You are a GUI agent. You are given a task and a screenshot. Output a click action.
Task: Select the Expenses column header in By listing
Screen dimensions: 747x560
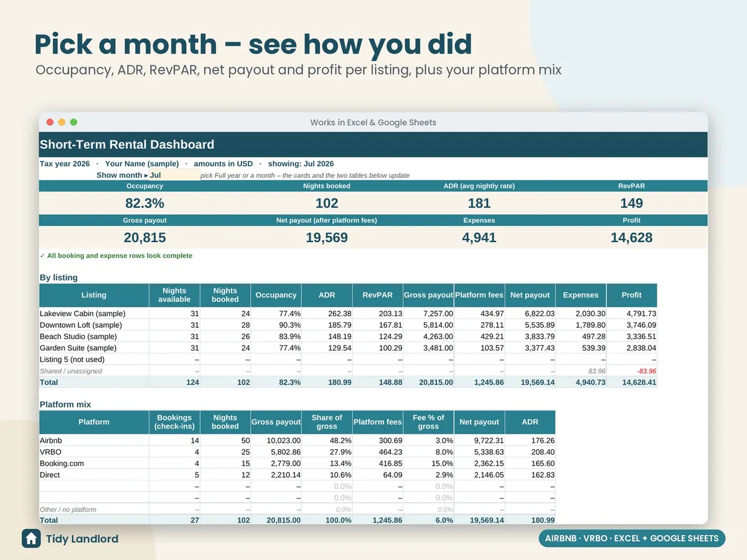(581, 295)
